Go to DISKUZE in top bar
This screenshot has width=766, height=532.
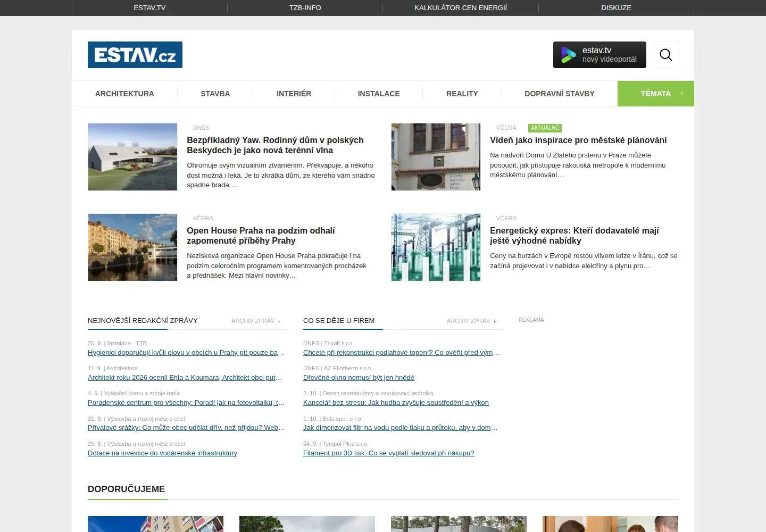(617, 8)
